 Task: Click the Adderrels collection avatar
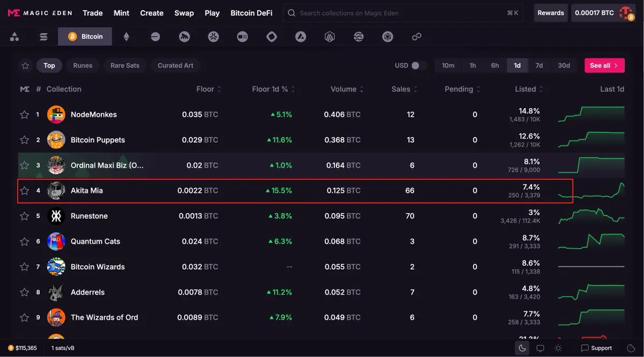click(x=56, y=292)
